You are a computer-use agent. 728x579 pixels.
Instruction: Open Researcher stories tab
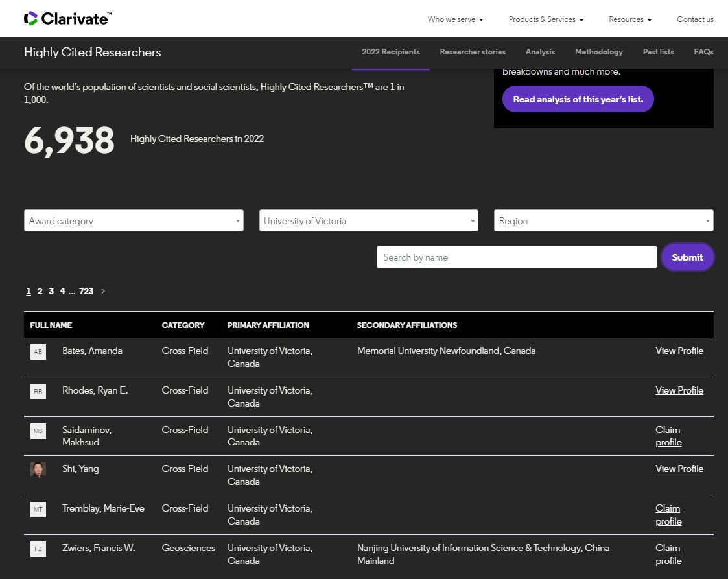click(473, 52)
